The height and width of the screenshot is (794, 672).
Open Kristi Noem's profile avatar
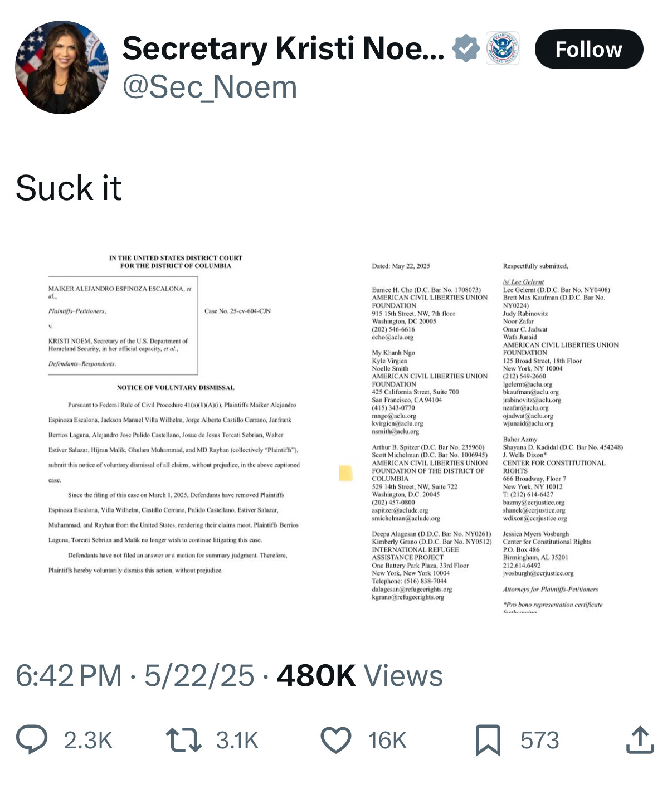pyautogui.click(x=62, y=67)
